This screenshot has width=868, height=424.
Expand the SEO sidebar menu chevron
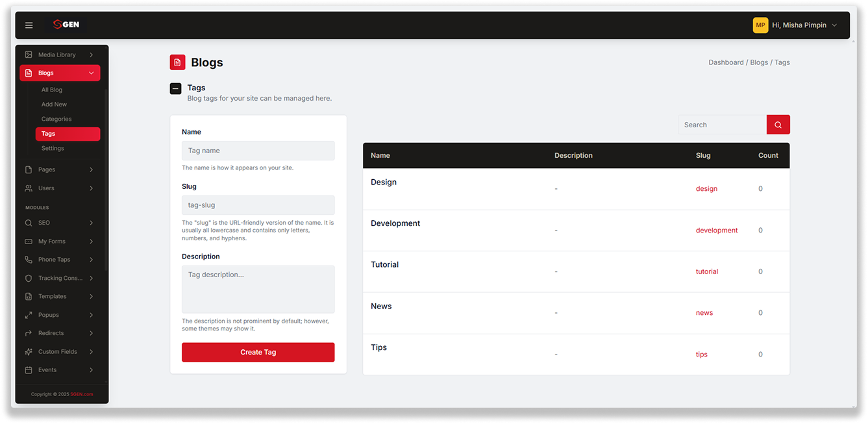point(92,223)
